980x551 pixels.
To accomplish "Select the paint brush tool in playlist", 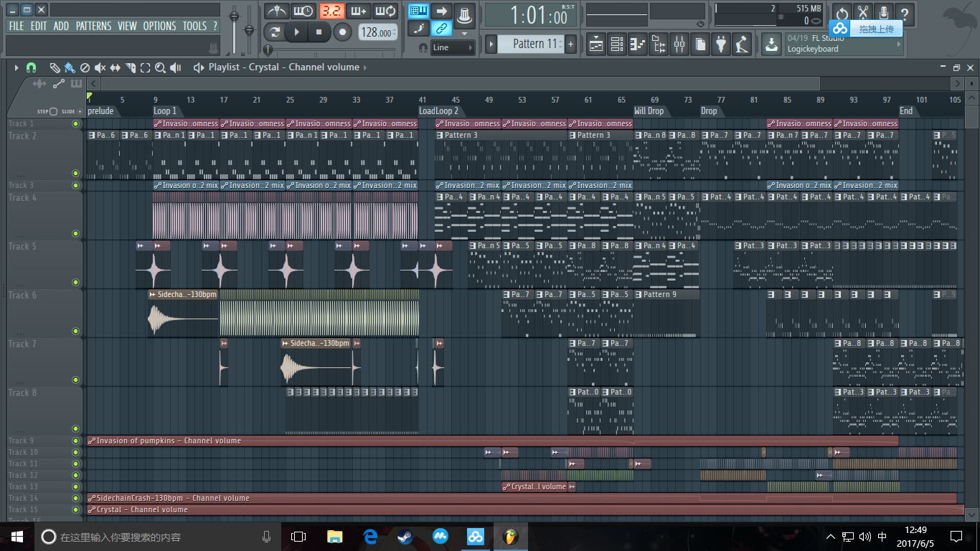I will coord(70,67).
